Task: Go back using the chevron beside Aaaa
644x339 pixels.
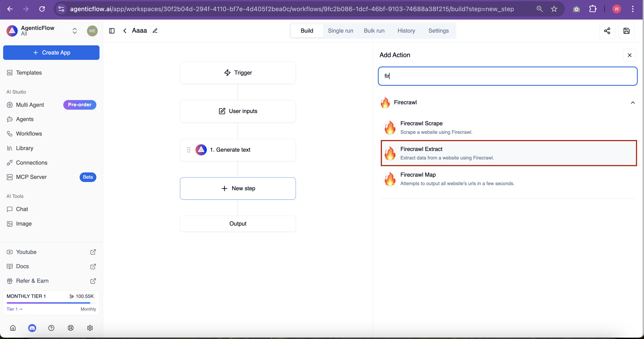Action: point(125,31)
